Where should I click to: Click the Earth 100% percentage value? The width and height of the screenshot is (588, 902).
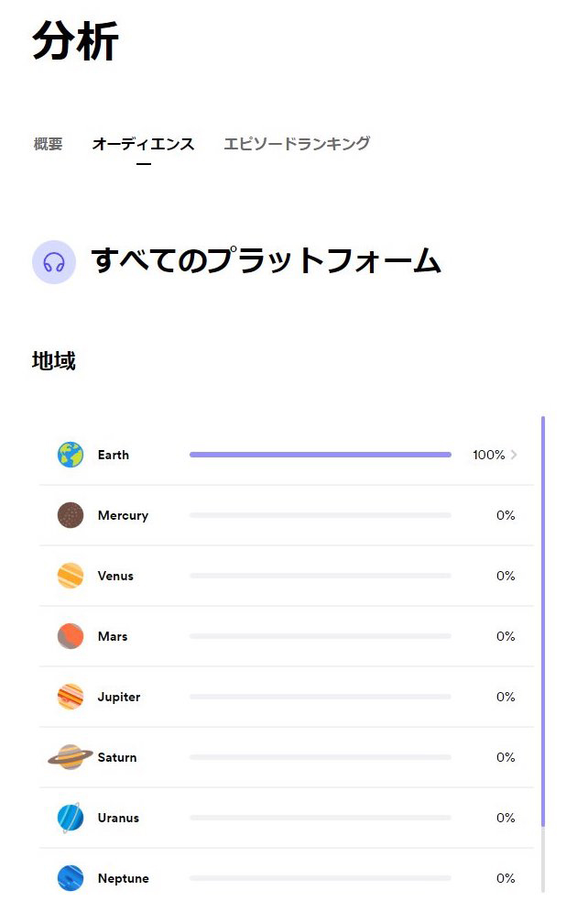tap(488, 455)
